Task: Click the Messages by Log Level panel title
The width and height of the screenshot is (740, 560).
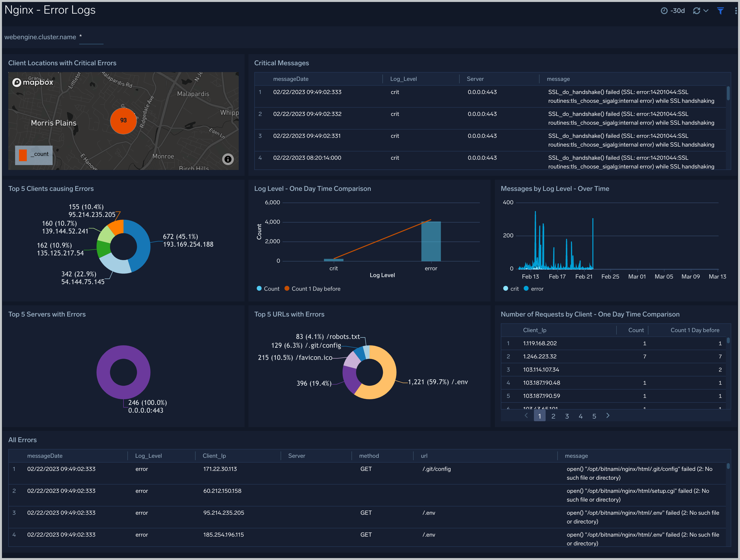Action: (555, 188)
